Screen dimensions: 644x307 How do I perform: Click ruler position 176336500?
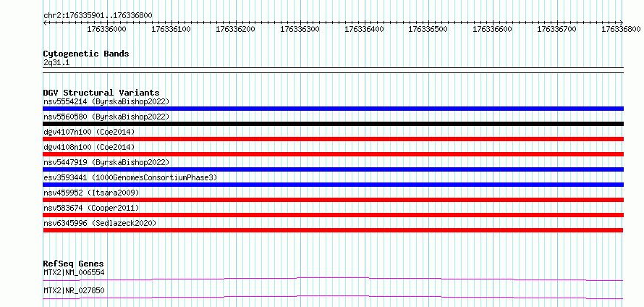428,29
